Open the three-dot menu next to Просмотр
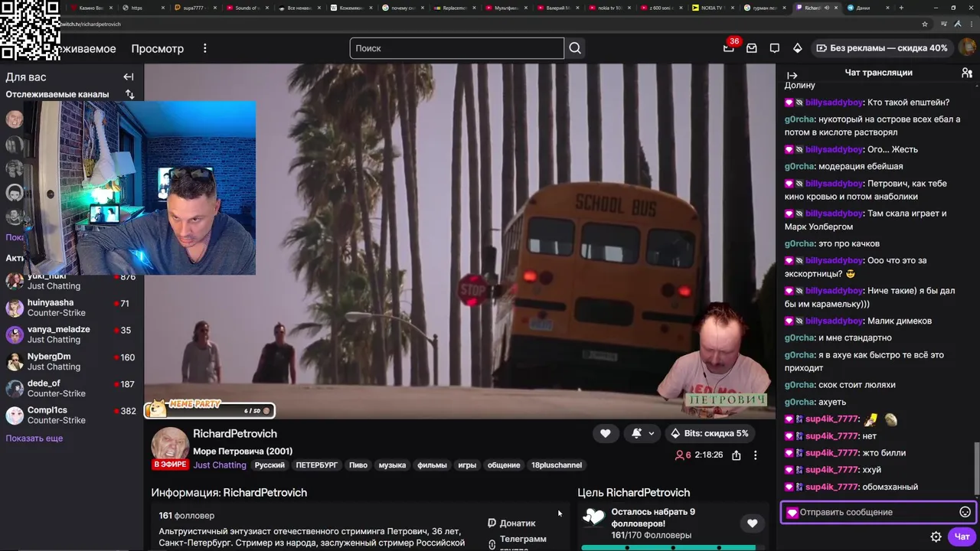980x551 pixels. 204,48
